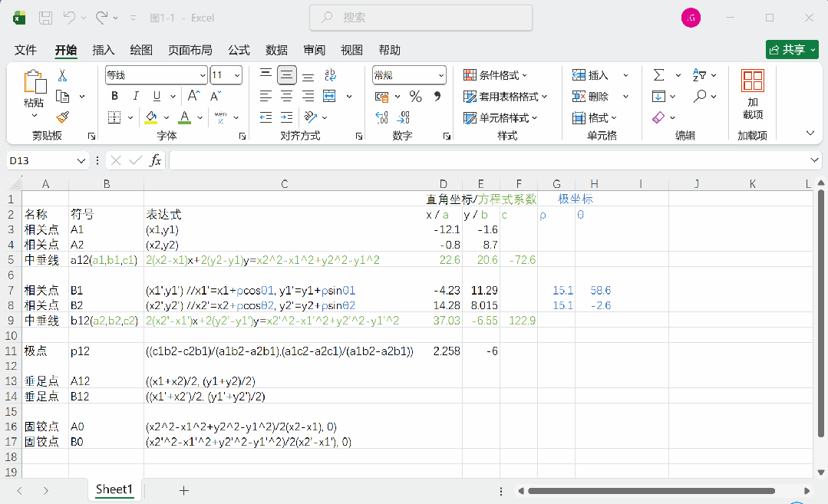Switch to the 数据 ribbon tab
Viewport: 828px width, 504px height.
pos(276,50)
